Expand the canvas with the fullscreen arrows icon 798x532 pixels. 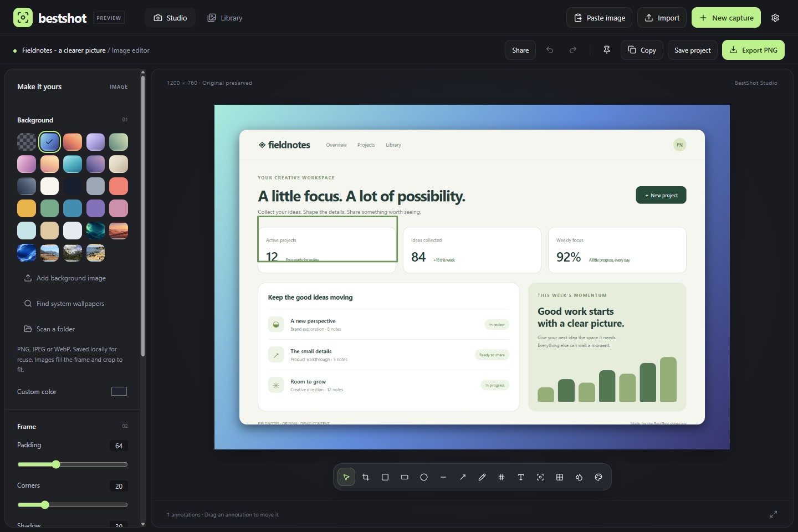pos(774,514)
